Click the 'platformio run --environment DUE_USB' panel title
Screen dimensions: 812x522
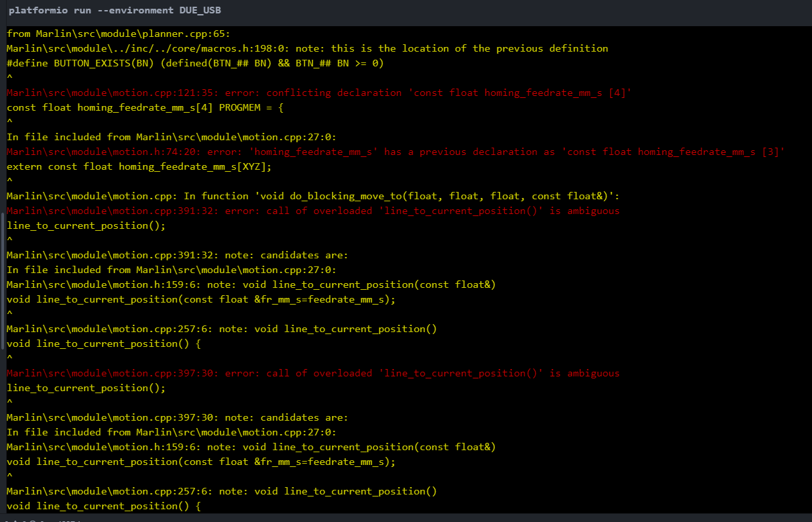115,11
